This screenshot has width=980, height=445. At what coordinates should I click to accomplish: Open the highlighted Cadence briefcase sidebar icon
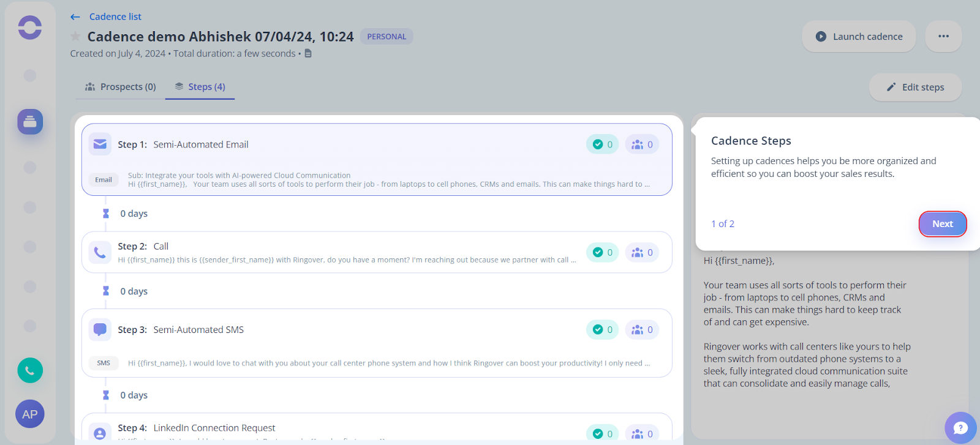30,122
